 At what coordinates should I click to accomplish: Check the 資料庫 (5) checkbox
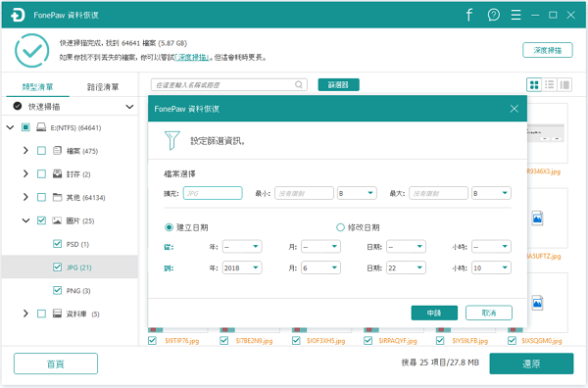[41, 314]
